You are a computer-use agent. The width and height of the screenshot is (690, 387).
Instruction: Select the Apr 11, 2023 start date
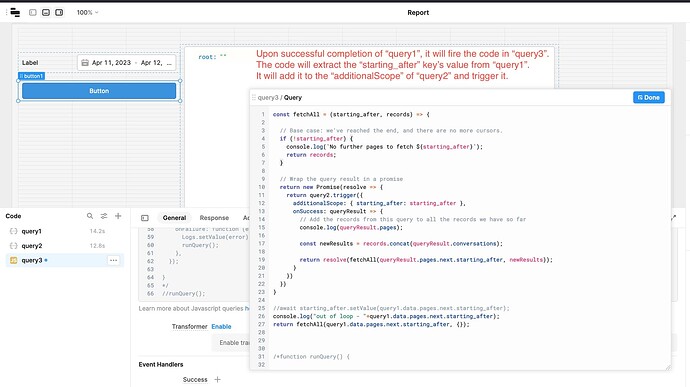click(111, 63)
